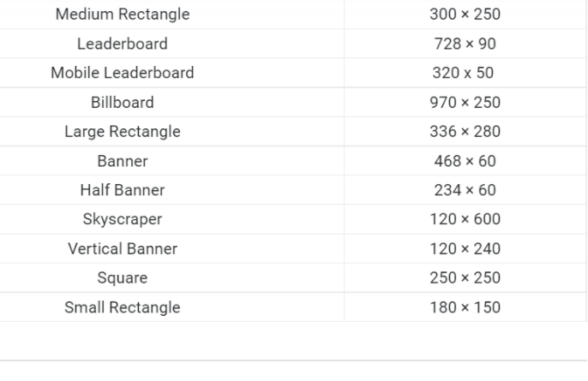The width and height of the screenshot is (588, 381).
Task: Select the Small Rectangle label
Action: 123,307
